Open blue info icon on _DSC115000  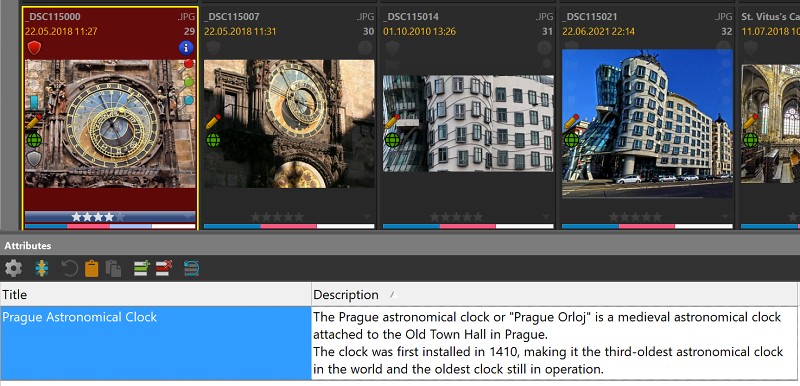[x=186, y=48]
